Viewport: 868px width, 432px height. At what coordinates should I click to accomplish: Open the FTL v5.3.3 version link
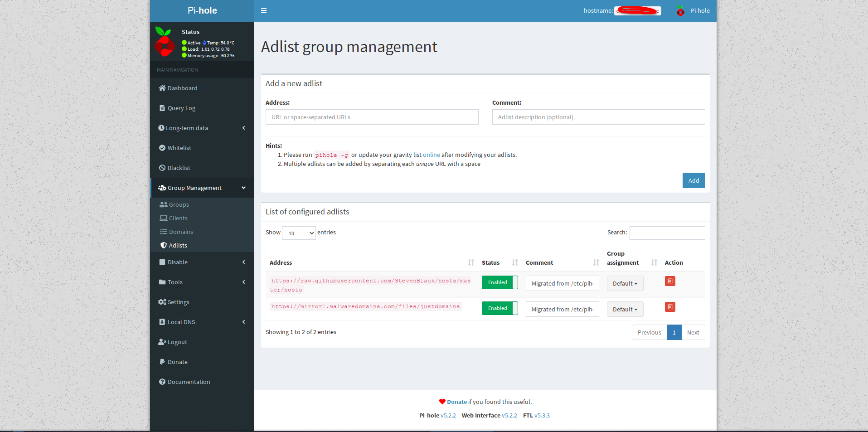[x=542, y=415]
